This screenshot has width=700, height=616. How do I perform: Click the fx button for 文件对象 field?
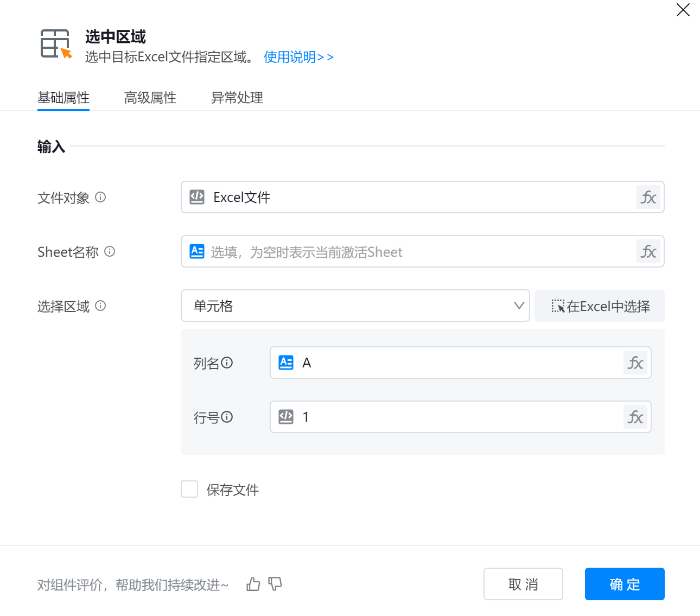pos(648,198)
